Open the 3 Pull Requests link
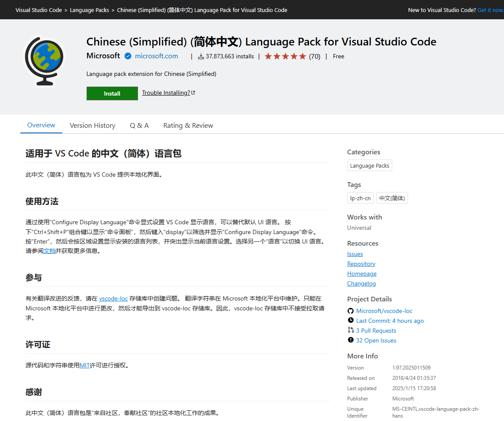This screenshot has width=504, height=421. 376,331
